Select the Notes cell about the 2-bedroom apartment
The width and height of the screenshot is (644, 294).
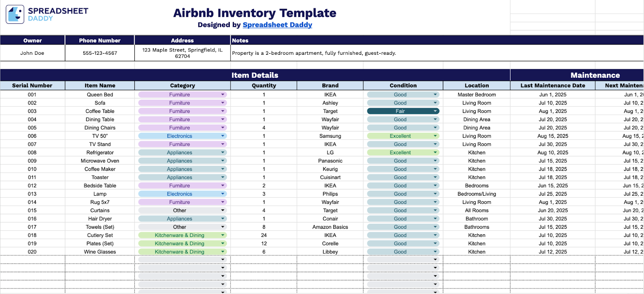point(314,53)
